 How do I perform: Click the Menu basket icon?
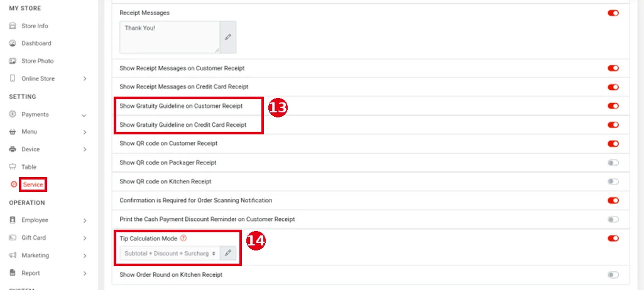point(13,132)
